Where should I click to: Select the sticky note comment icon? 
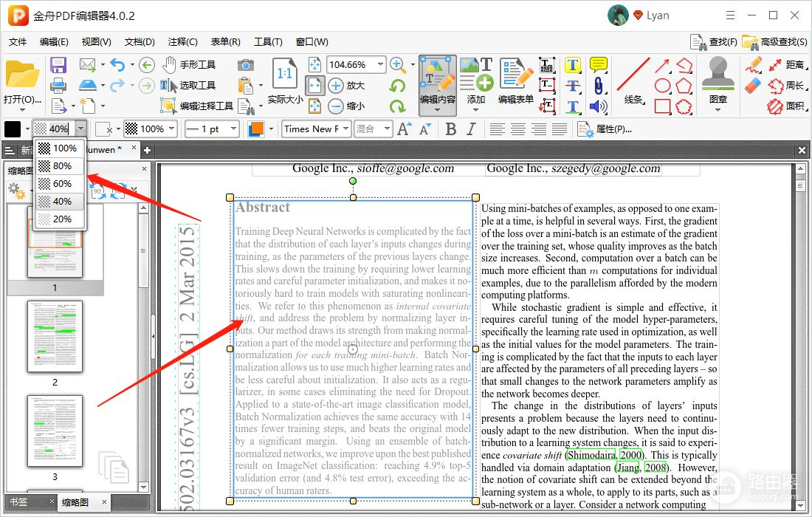pyautogui.click(x=598, y=65)
